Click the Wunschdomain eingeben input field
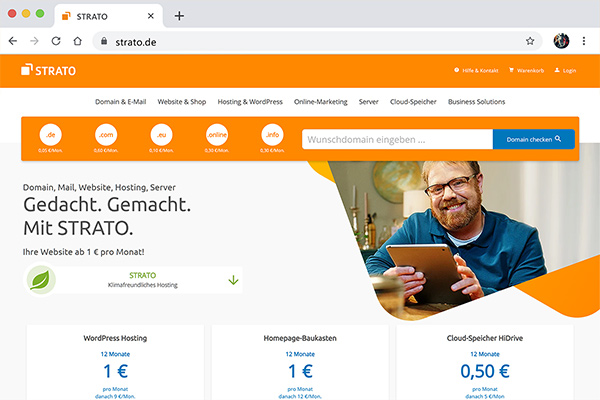 point(397,139)
